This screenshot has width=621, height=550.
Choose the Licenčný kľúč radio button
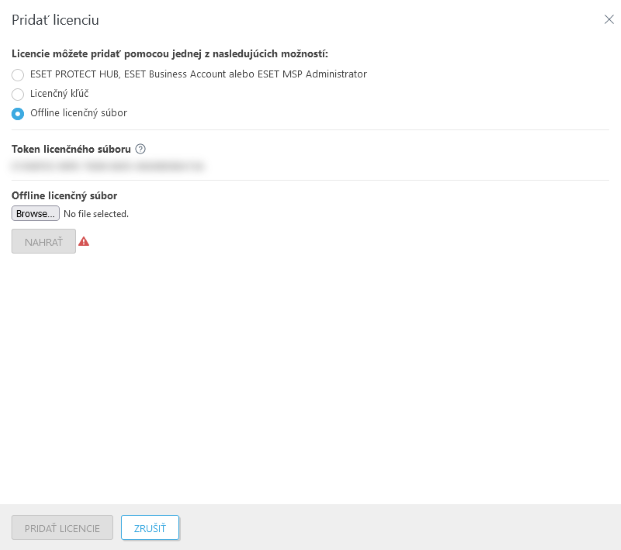coord(17,94)
